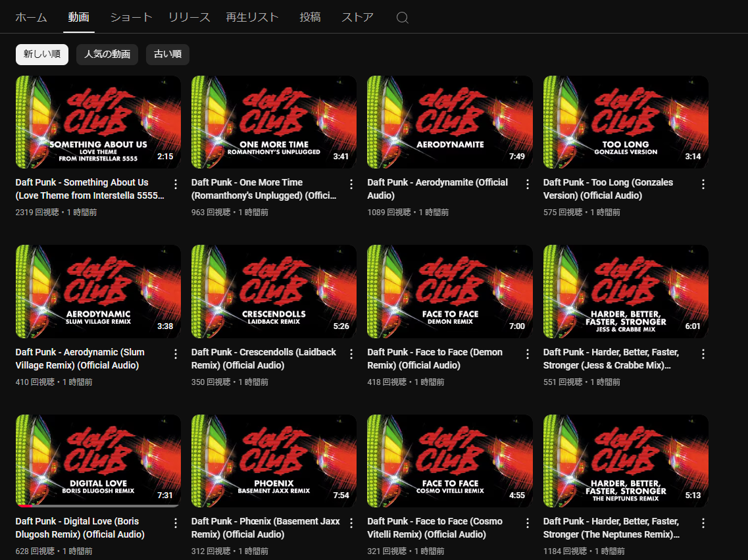This screenshot has width=748, height=560.
Task: Open more-actions menu for Aerodynamite video
Action: tap(527, 184)
